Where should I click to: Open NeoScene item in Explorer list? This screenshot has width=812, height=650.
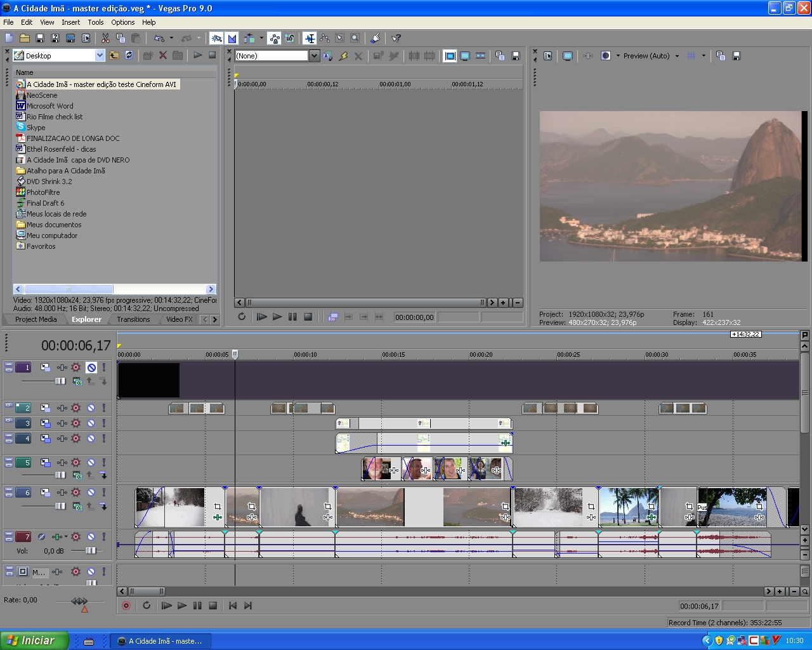point(42,95)
